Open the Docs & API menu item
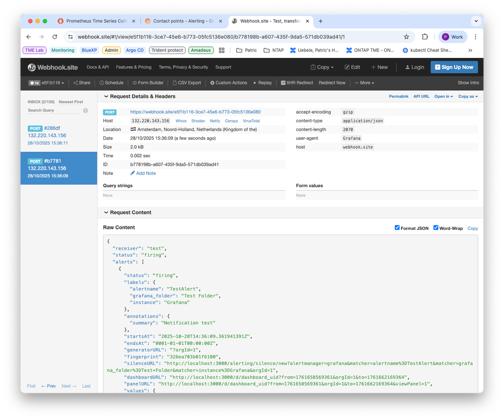The image size is (504, 420). [97, 67]
